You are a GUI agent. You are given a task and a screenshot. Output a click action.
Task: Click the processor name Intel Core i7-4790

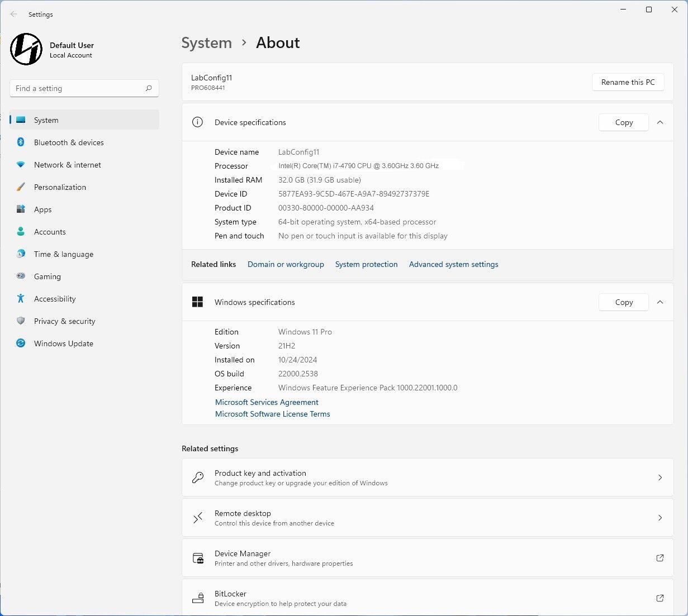point(359,166)
